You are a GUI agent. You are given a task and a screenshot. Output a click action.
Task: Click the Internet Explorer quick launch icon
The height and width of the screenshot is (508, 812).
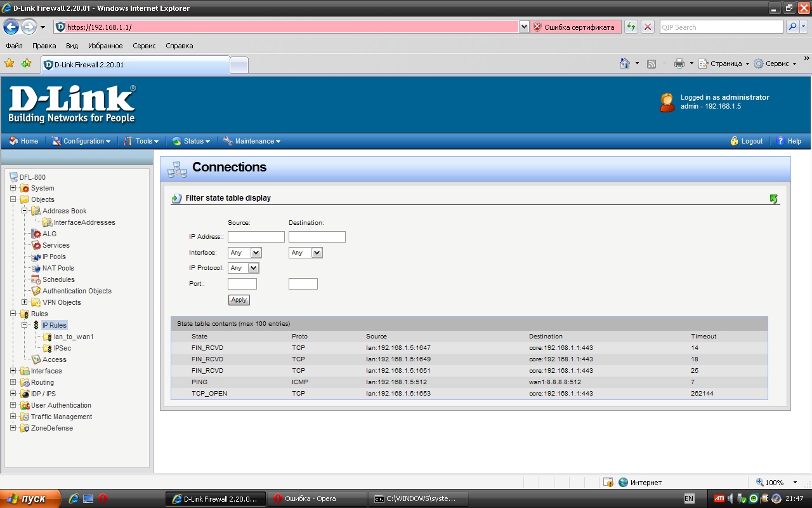tap(74, 498)
